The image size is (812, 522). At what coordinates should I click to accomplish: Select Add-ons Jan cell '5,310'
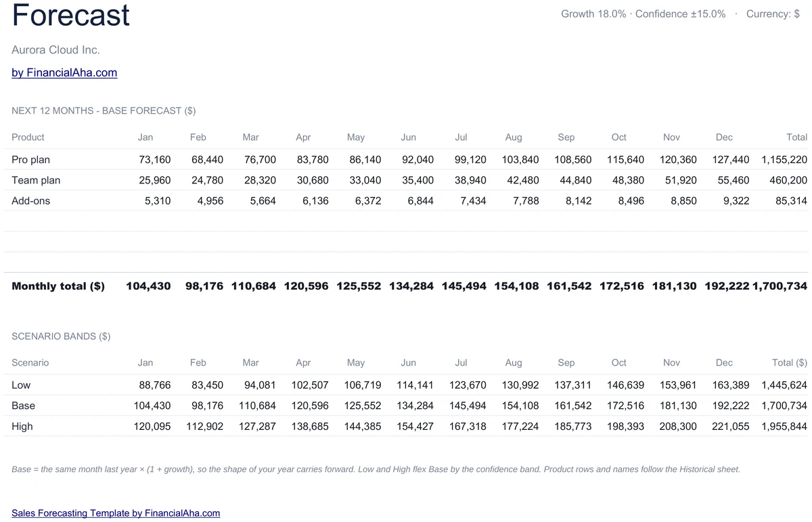coord(158,201)
